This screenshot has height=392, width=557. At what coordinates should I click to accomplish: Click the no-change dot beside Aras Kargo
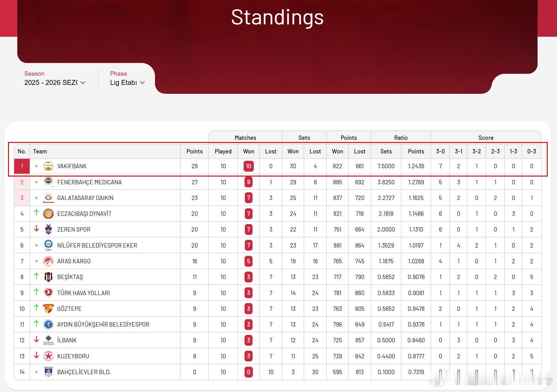point(36,261)
